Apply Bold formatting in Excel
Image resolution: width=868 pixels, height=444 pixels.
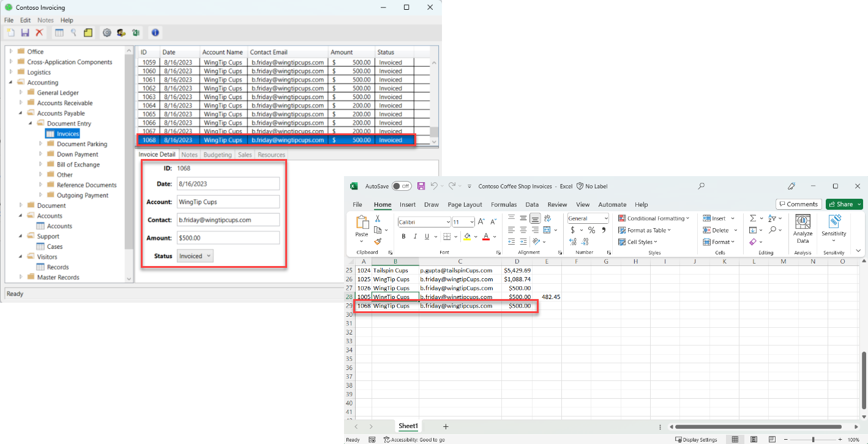click(403, 236)
